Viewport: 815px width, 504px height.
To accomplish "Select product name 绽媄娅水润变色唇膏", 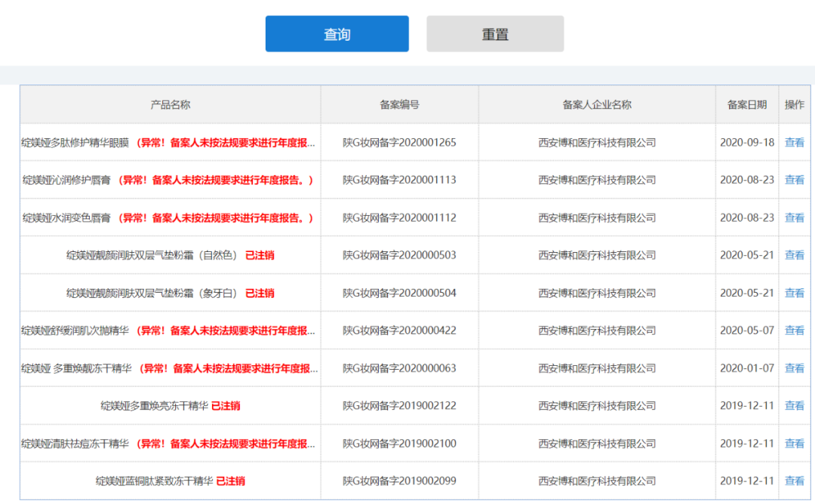I will pyautogui.click(x=66, y=218).
